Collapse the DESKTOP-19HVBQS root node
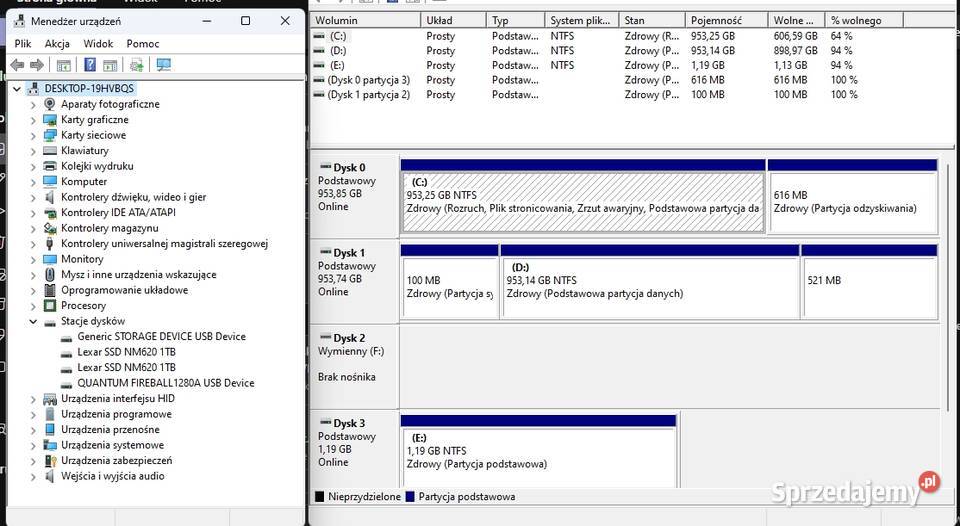960x526 pixels. (17, 89)
